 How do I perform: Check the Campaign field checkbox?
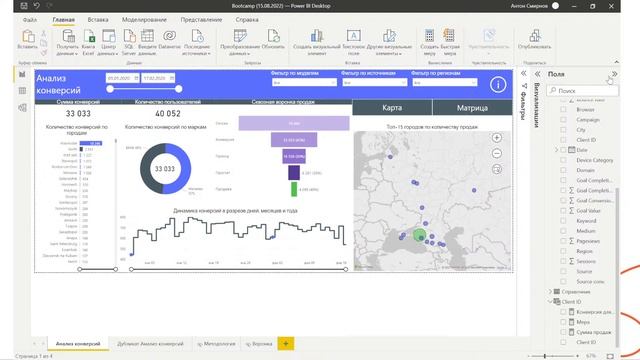click(x=563, y=120)
